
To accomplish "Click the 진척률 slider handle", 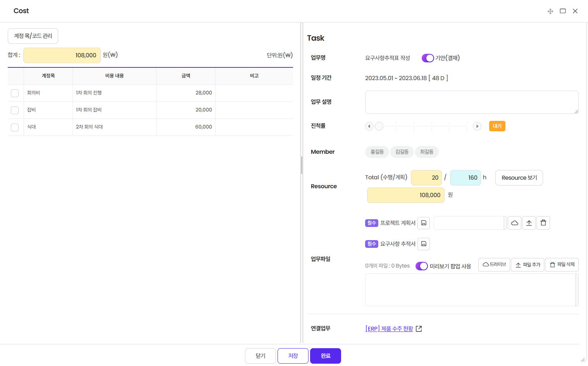I will click(x=379, y=126).
